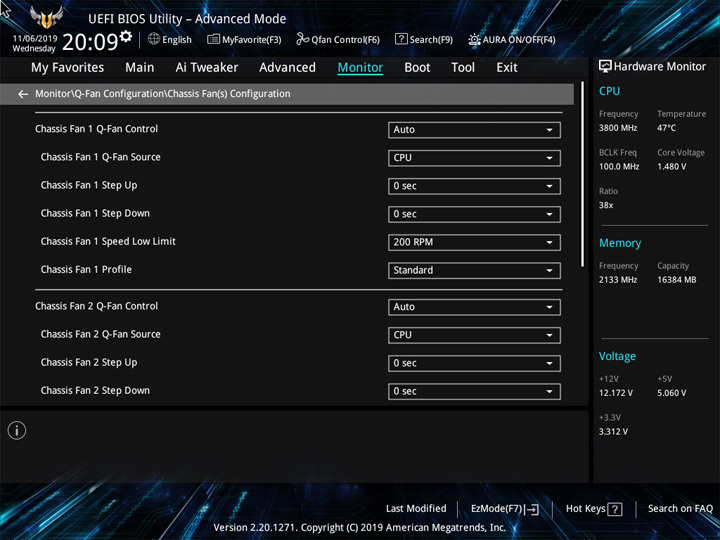720x540 pixels.
Task: Switch to the Tool tab
Action: click(463, 68)
